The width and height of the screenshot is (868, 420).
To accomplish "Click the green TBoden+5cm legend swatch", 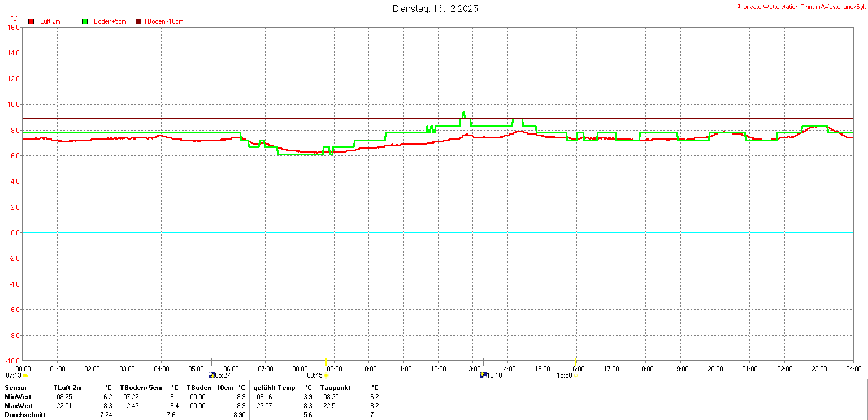I will 85,21.
